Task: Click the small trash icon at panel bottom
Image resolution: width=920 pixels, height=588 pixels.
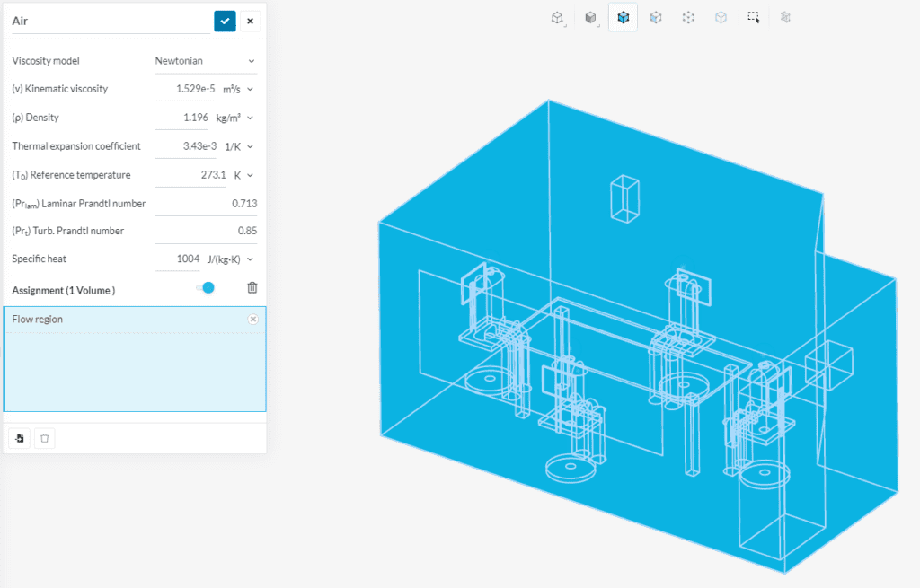Action: [44, 437]
